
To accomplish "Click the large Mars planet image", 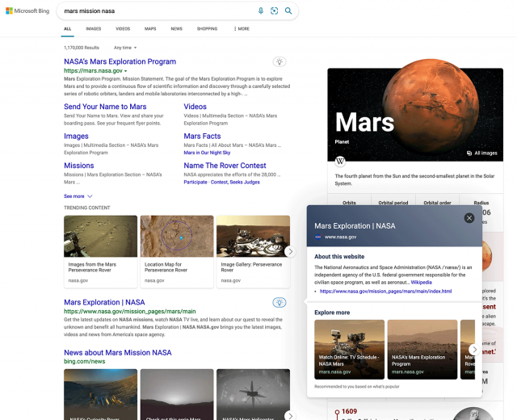I will (x=431, y=107).
